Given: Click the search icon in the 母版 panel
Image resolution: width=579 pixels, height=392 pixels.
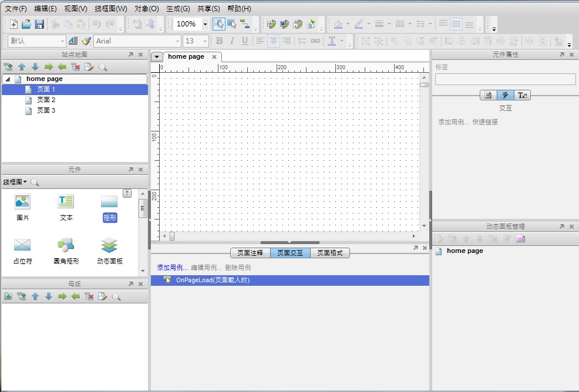Looking at the screenshot, I should click(x=116, y=296).
